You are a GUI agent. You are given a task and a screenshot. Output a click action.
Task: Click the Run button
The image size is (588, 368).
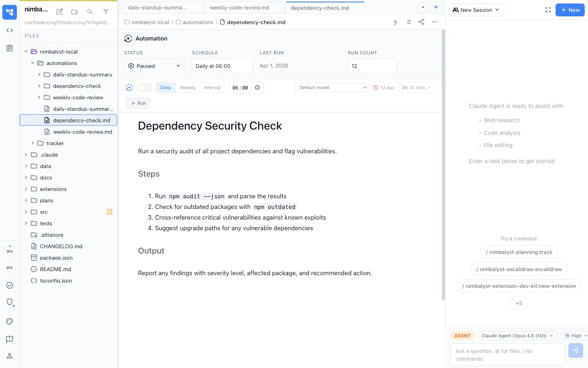[138, 103]
